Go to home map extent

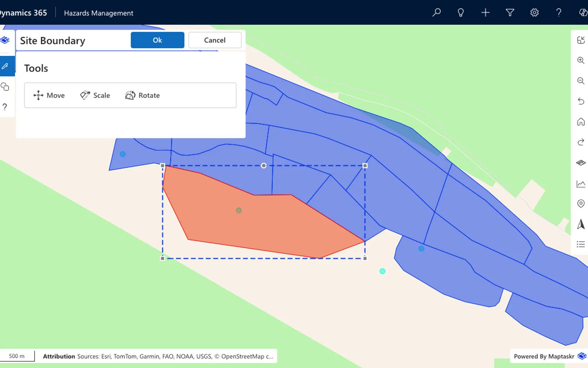tap(581, 121)
